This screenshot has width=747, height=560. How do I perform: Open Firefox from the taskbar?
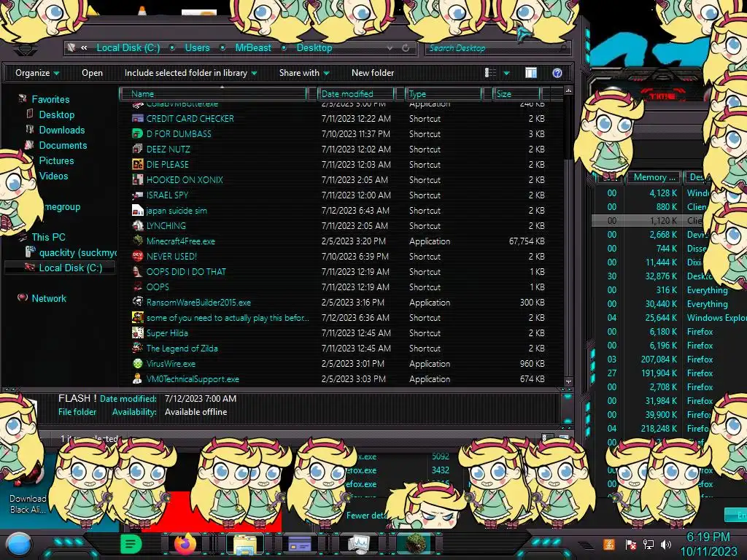pyautogui.click(x=185, y=543)
